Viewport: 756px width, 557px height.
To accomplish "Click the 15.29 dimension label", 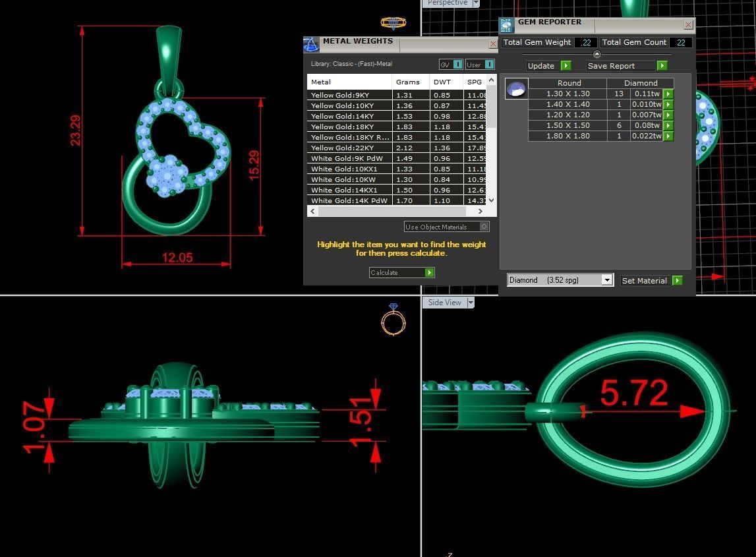I will (x=254, y=165).
